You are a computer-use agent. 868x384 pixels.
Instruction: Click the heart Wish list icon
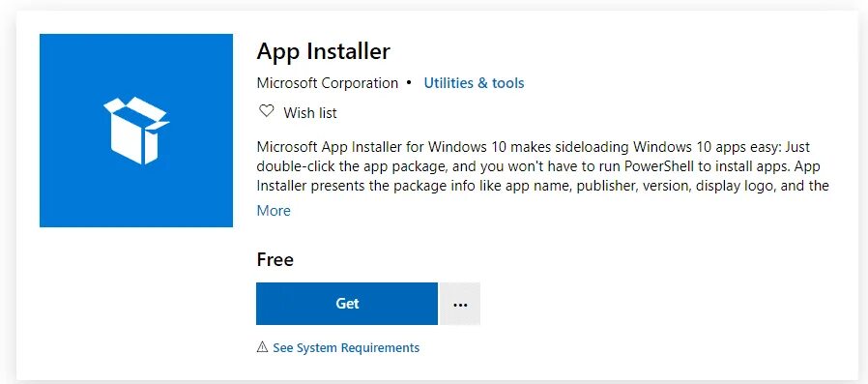click(266, 111)
